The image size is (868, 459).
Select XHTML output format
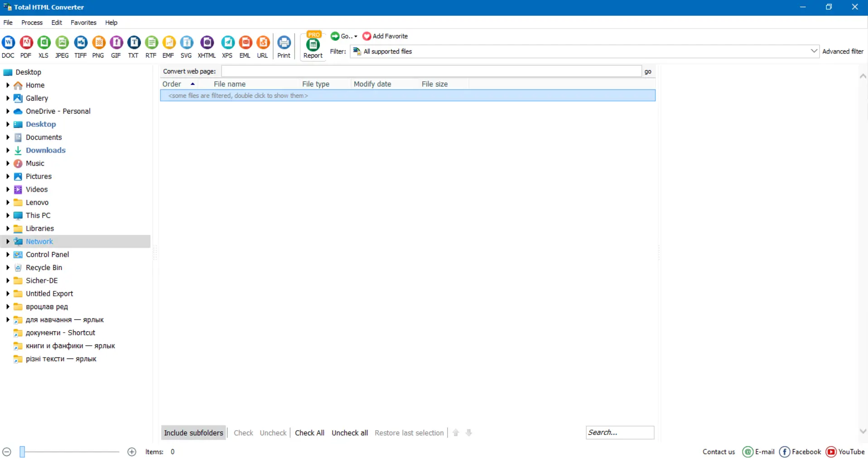(207, 45)
